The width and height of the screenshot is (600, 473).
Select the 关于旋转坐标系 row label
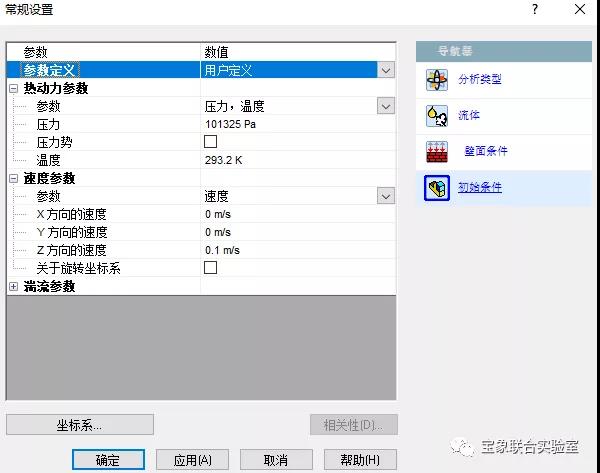tap(78, 268)
